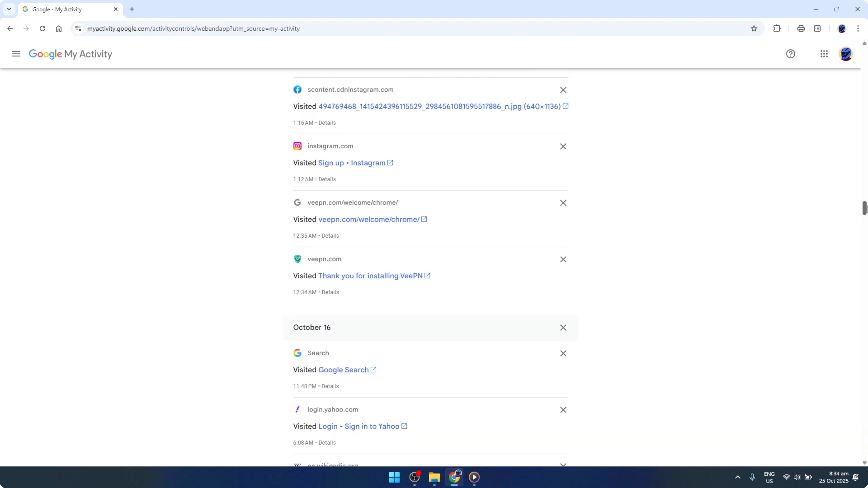Open a new browser tab
This screenshot has height=488, width=868.
pos(132,9)
